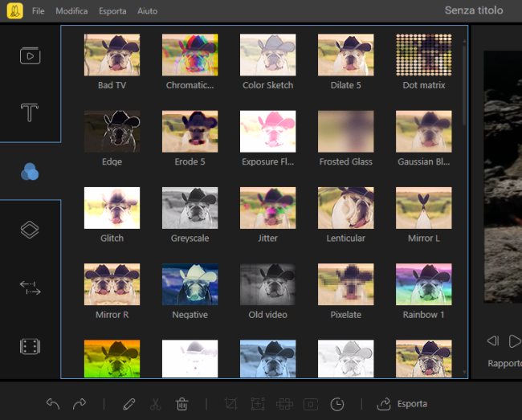Apply the Dot matrix filter thumbnail

click(x=423, y=55)
